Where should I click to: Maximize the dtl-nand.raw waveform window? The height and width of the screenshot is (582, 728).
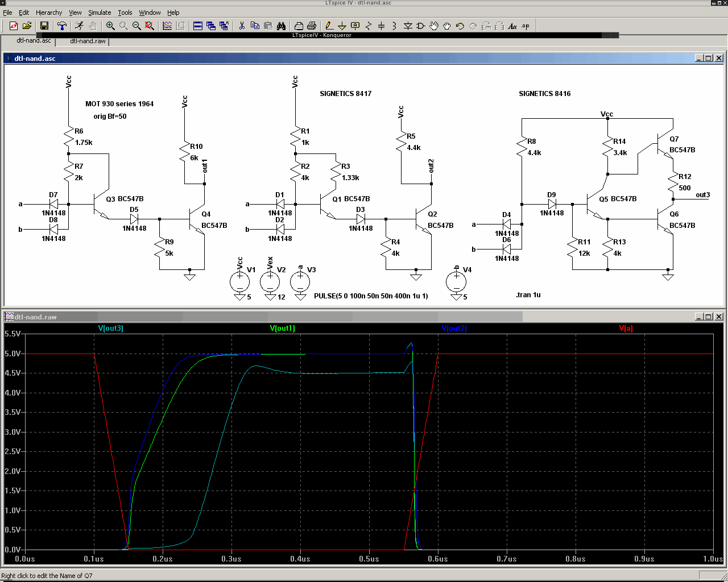[x=709, y=317]
